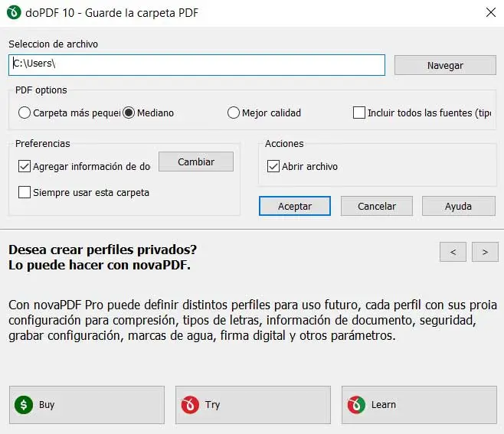This screenshot has width=504, height=434.
Task: Uncheck Agregar información de documento
Action: point(25,166)
